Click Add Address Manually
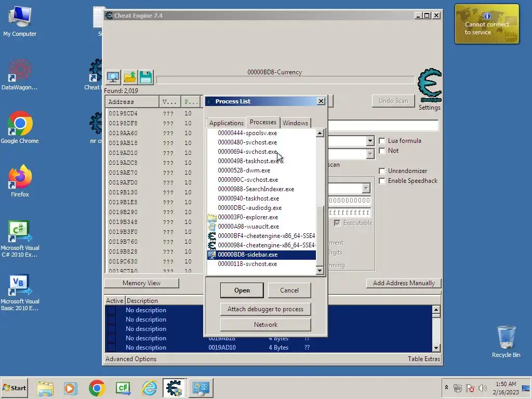532x399 pixels. click(404, 283)
